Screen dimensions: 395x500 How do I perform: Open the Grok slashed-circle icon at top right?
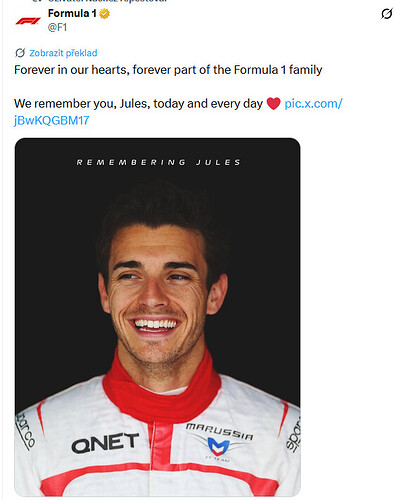[x=386, y=14]
